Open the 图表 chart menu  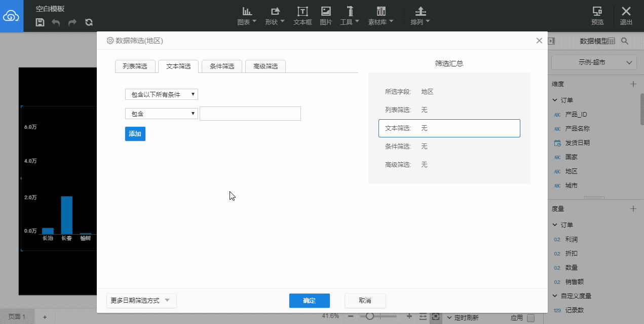(x=247, y=16)
